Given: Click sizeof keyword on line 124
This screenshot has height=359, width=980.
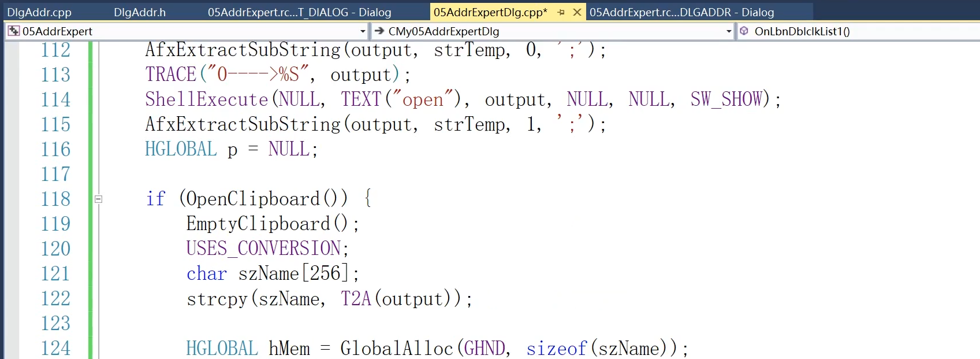Looking at the screenshot, I should tap(557, 349).
